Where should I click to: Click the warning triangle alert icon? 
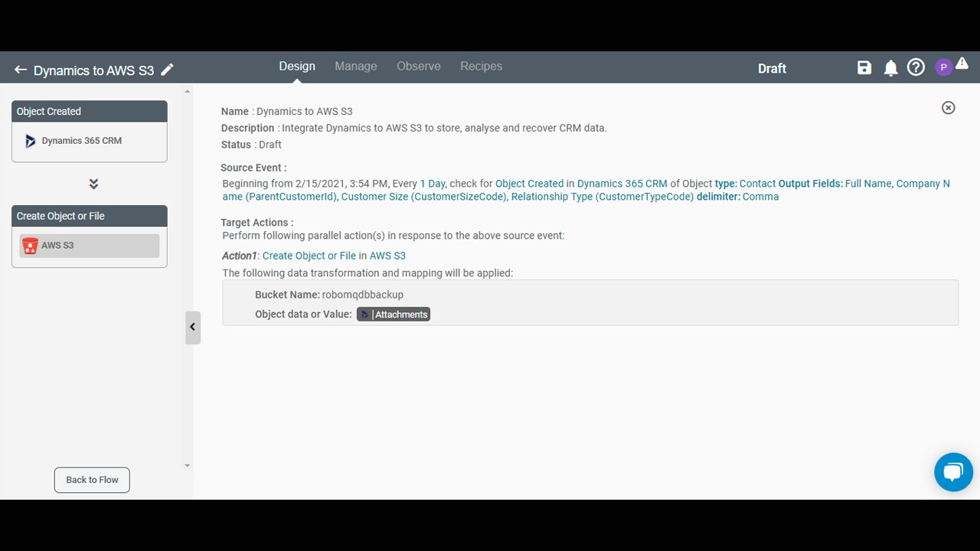pyautogui.click(x=962, y=64)
